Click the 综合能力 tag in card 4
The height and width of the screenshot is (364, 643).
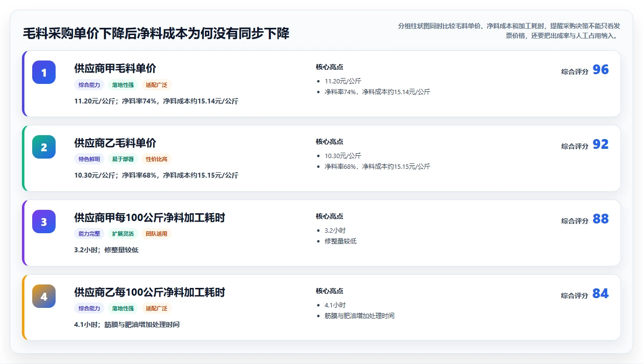89,308
